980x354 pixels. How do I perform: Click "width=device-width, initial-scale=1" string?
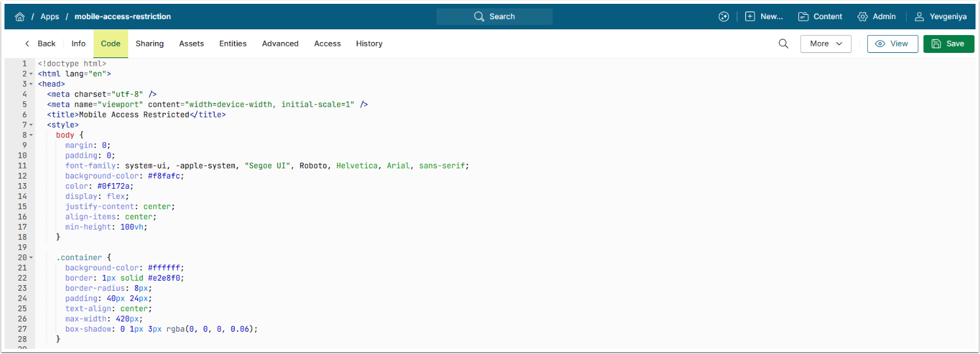268,105
